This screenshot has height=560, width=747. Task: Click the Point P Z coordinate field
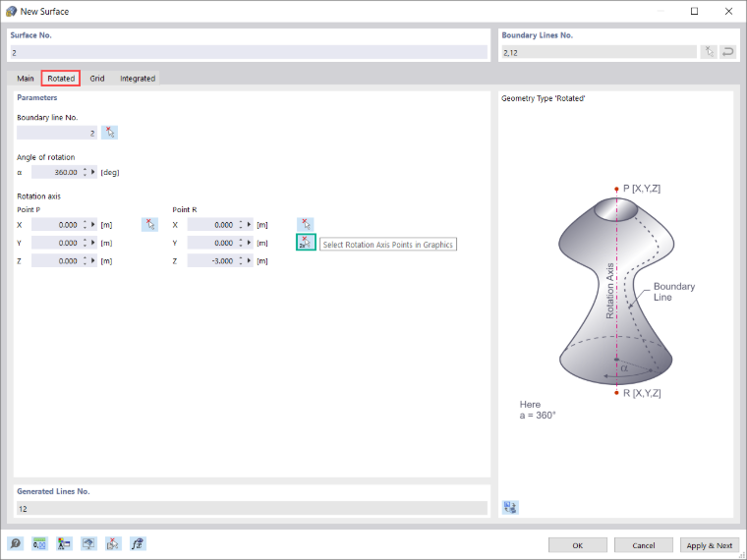pos(56,261)
